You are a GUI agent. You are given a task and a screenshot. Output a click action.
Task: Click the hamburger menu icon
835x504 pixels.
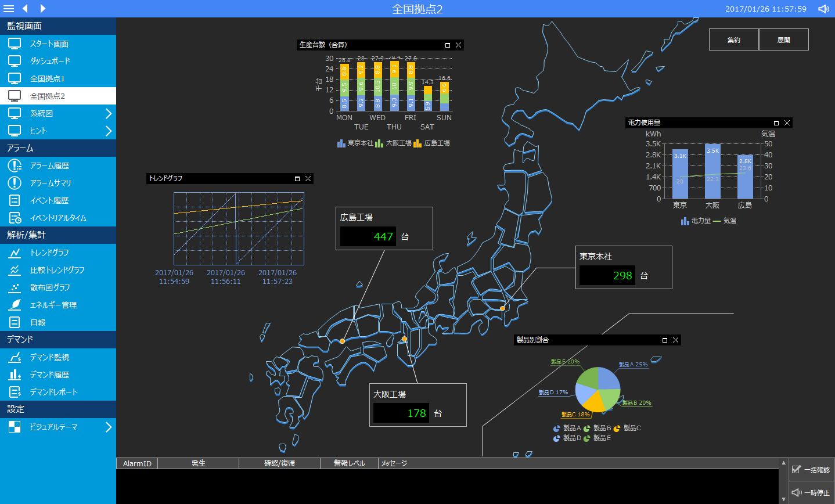(x=9, y=9)
